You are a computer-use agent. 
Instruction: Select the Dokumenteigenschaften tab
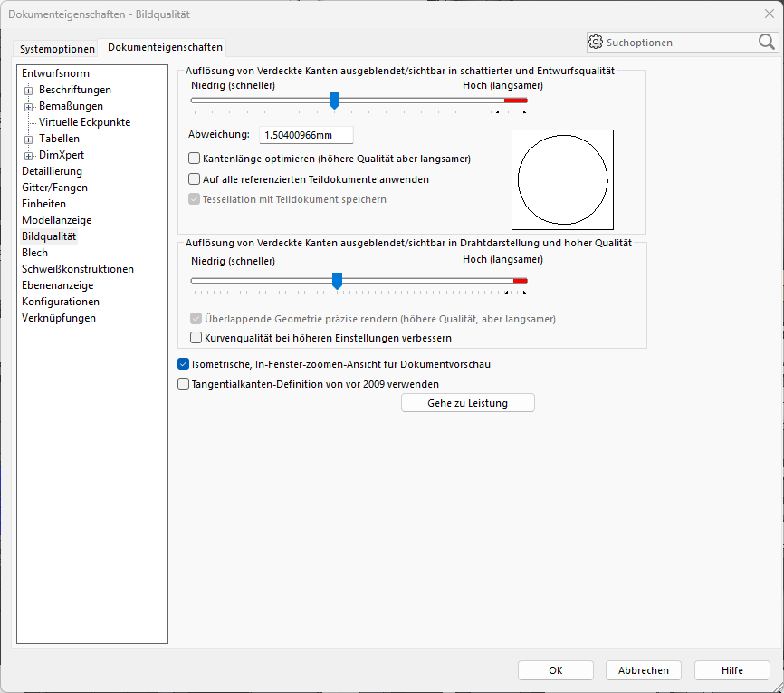click(164, 47)
